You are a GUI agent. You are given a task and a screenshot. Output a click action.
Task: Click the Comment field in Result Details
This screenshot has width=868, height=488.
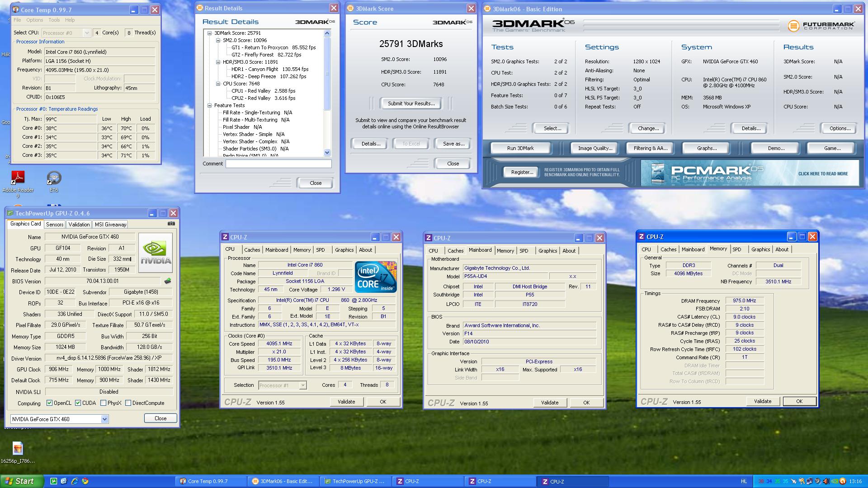(x=278, y=164)
